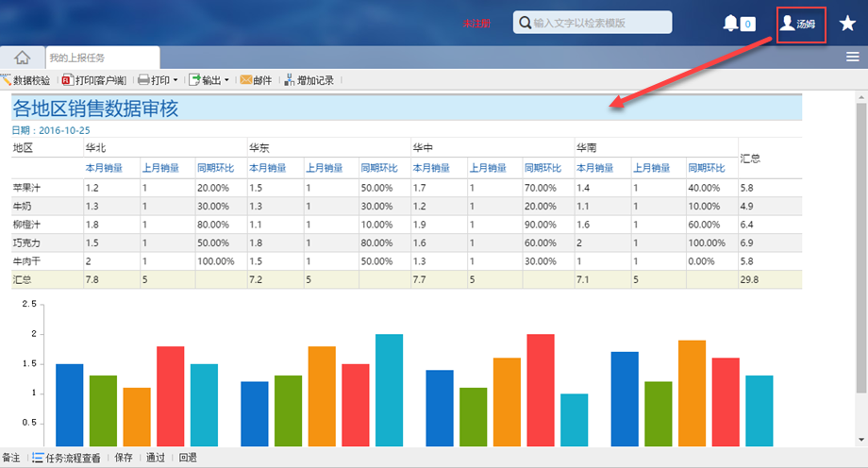Click 通过 approve button
868x468 pixels.
coord(155,458)
